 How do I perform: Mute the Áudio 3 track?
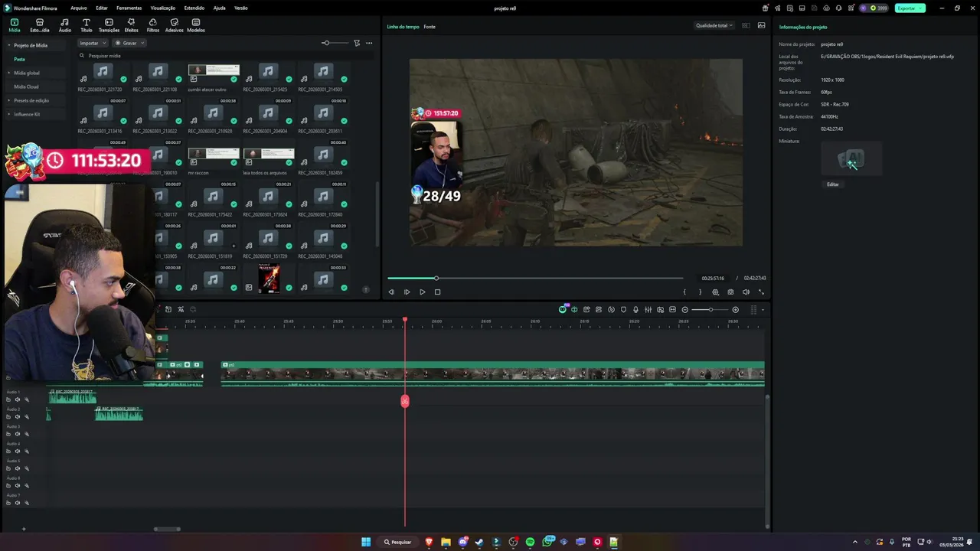pyautogui.click(x=17, y=434)
